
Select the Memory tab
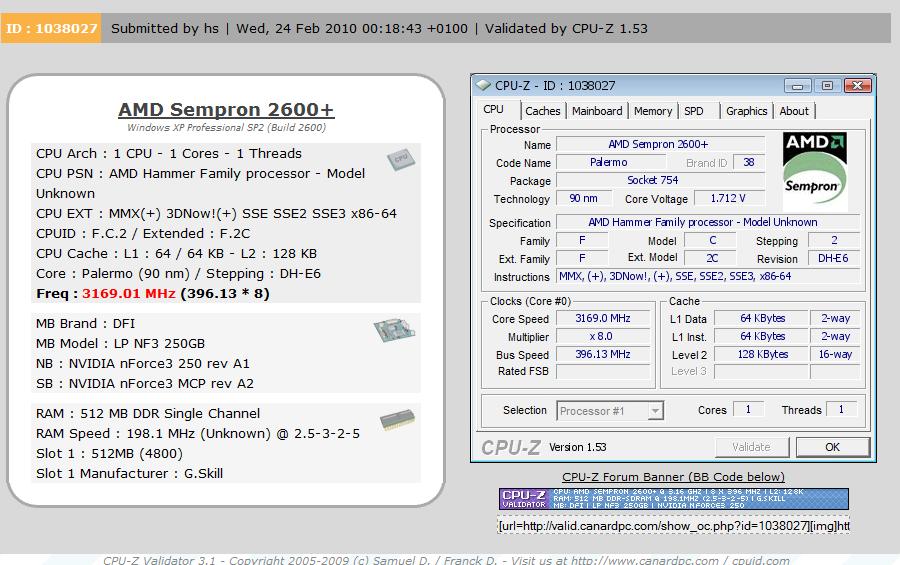coord(653,111)
